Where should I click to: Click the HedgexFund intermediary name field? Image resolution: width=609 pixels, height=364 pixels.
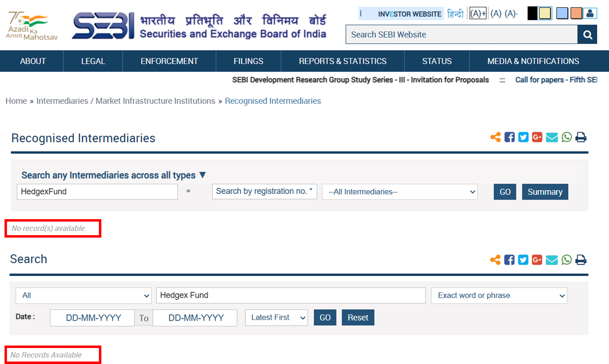click(97, 192)
